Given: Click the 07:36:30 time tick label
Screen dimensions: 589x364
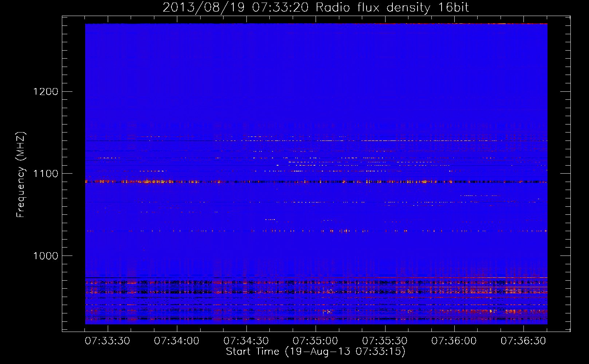Looking at the screenshot, I should pyautogui.click(x=523, y=341).
